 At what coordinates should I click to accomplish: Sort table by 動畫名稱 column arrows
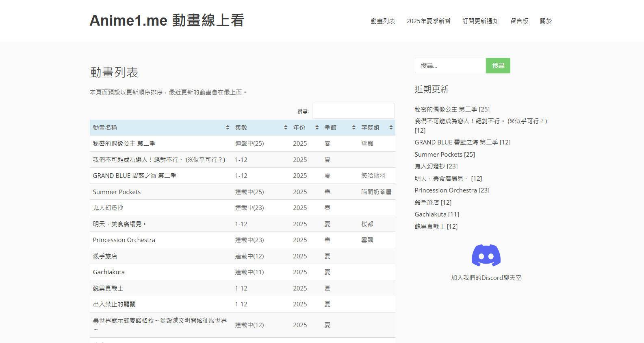(228, 128)
